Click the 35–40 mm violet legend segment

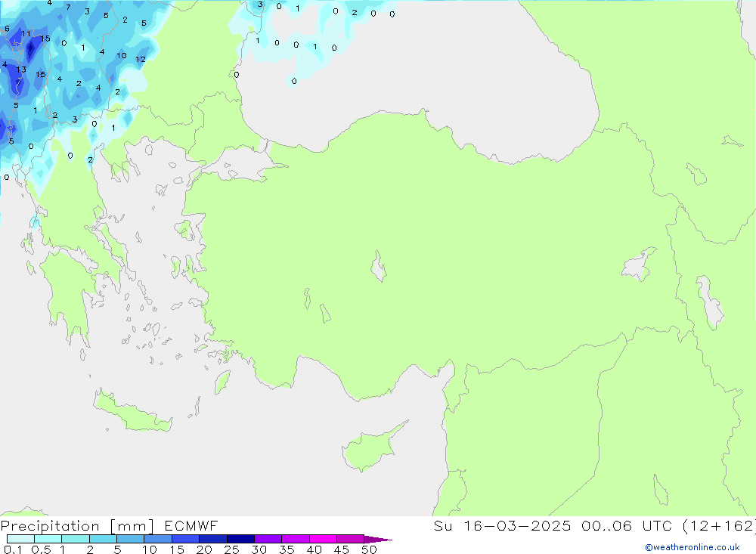[x=296, y=539]
